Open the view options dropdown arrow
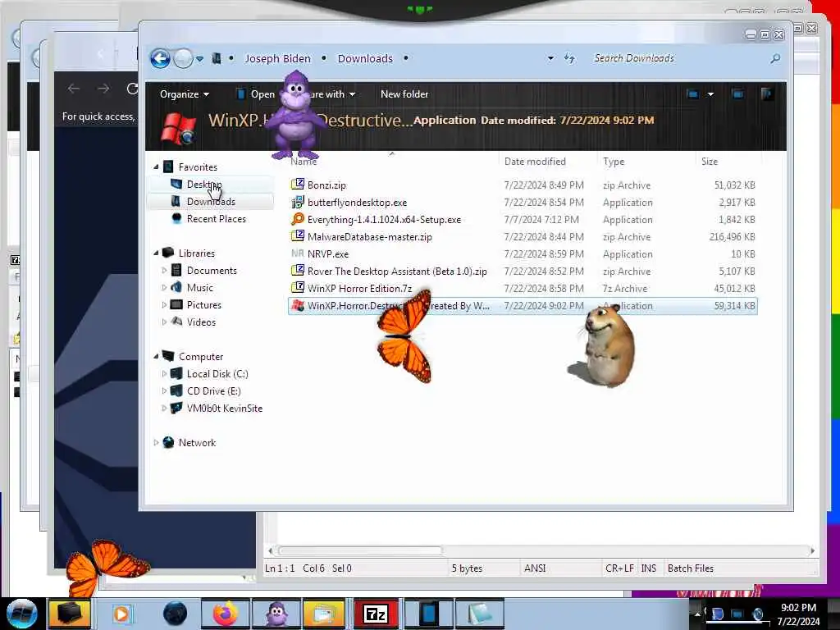The image size is (840, 630). 710,94
